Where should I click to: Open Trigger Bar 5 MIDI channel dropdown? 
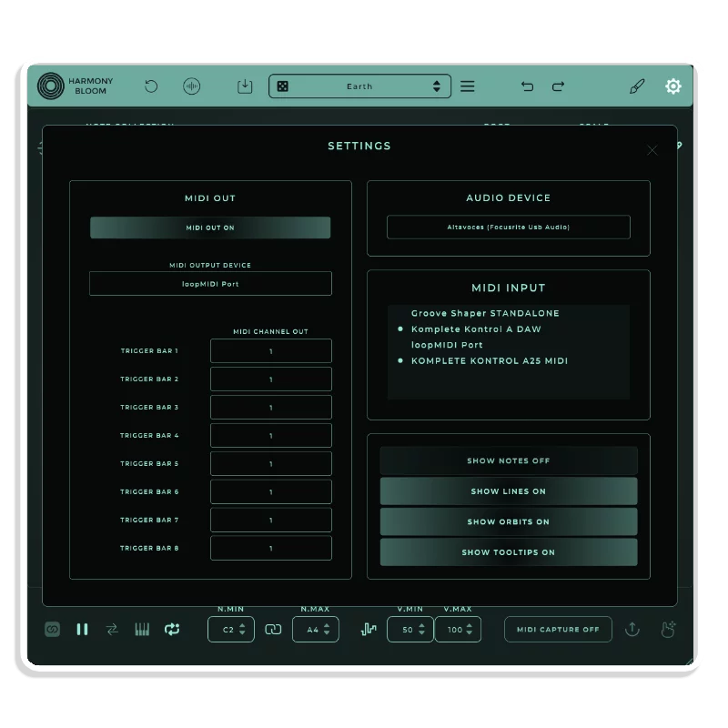270,464
